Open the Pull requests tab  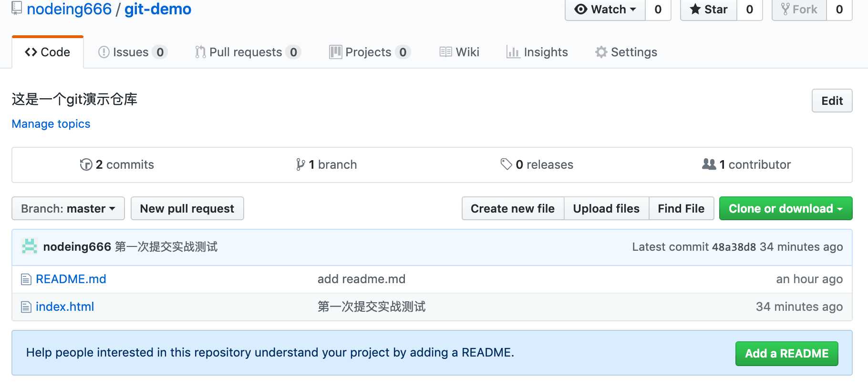[248, 52]
